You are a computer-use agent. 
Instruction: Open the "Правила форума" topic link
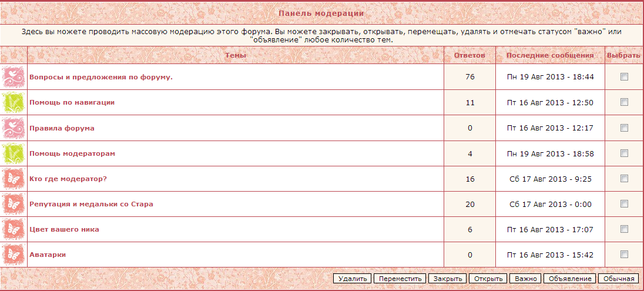[62, 128]
